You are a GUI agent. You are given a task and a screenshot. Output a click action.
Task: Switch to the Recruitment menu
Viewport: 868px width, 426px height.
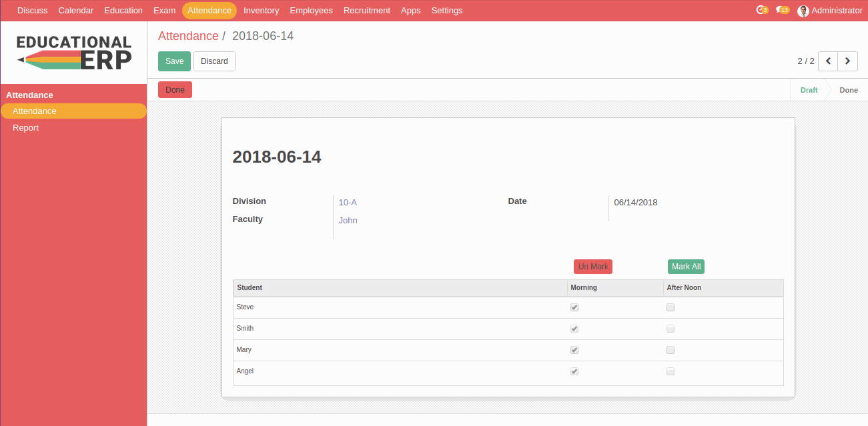366,11
